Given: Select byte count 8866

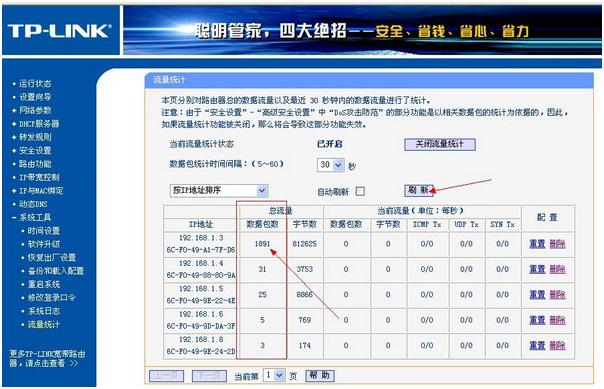Looking at the screenshot, I should (x=305, y=295).
